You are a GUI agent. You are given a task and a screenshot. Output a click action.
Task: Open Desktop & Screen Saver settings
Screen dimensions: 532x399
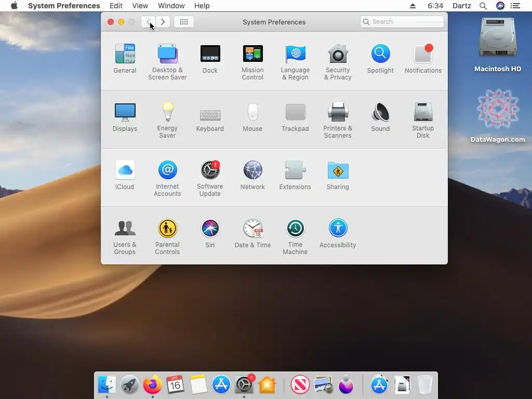(x=167, y=62)
